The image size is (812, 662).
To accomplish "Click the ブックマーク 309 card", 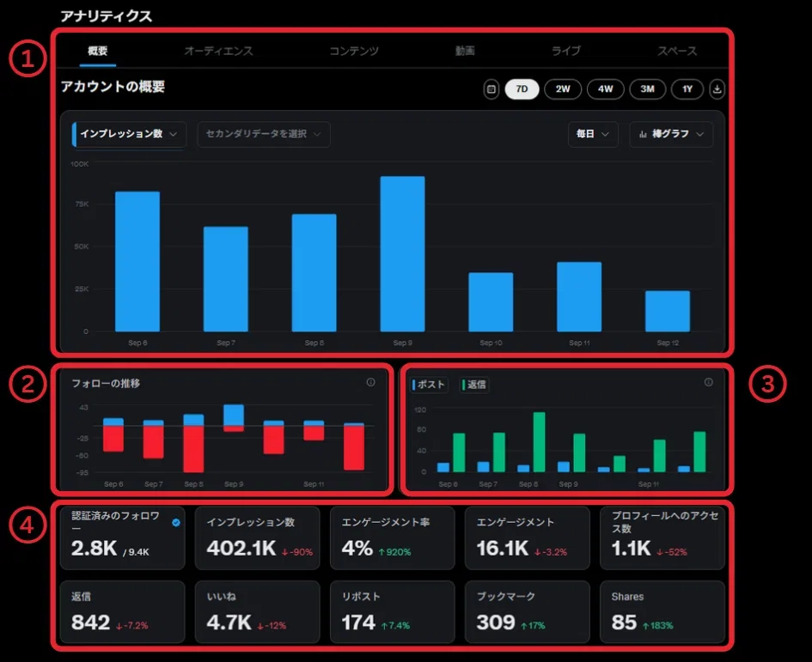I will pyautogui.click(x=528, y=612).
